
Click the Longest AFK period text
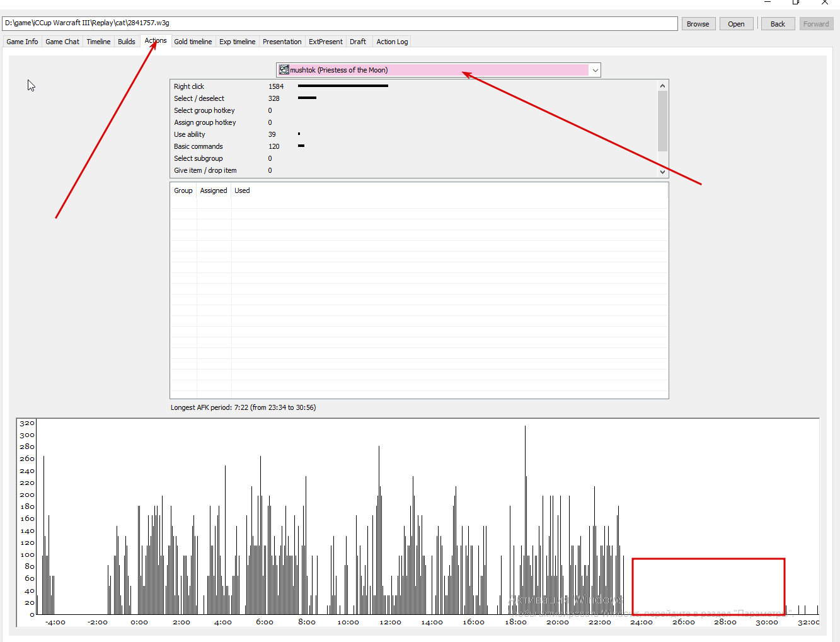pyautogui.click(x=243, y=407)
